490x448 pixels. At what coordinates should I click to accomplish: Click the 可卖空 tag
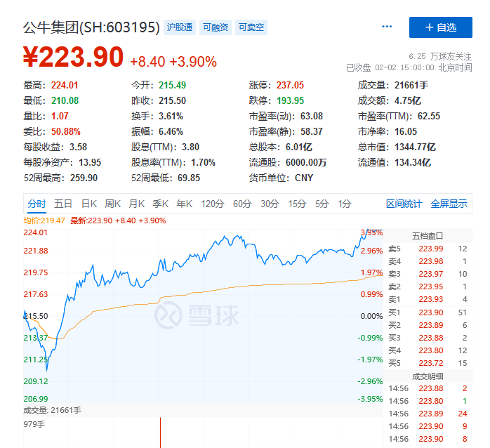pyautogui.click(x=251, y=27)
